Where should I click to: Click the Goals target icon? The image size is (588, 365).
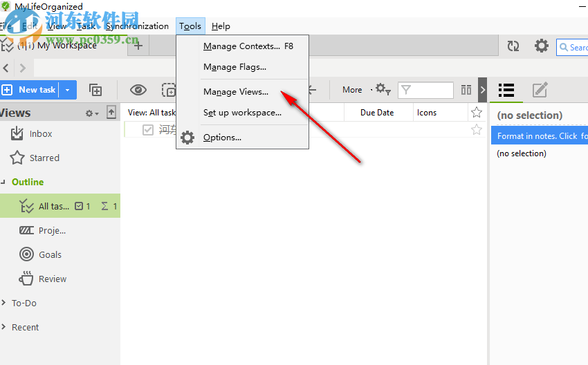(26, 254)
